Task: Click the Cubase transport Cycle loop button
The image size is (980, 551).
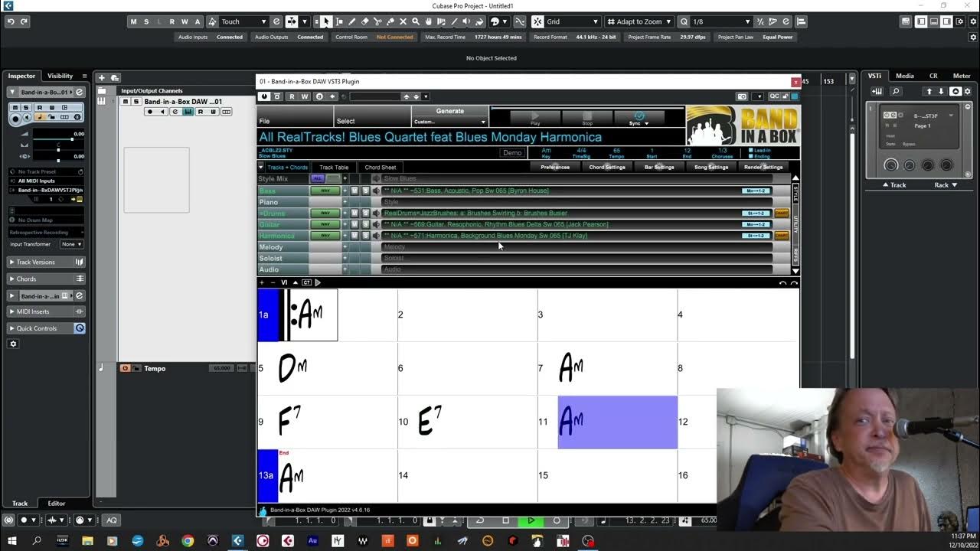Action: point(480,520)
